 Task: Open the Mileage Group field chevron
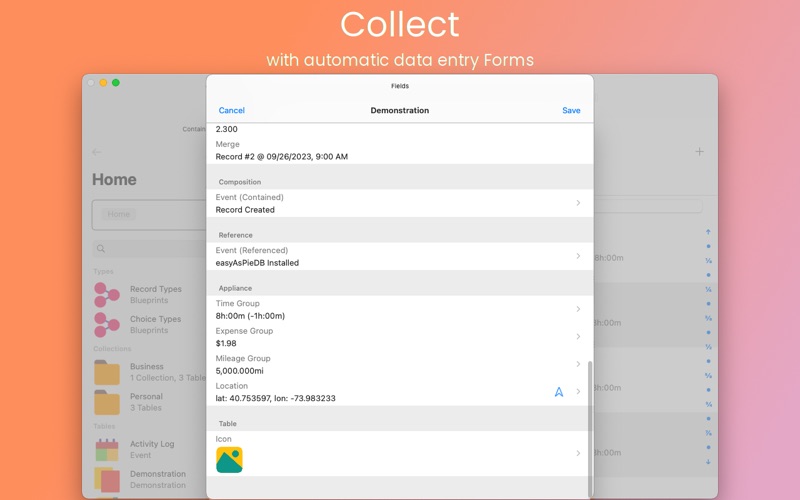(578, 364)
